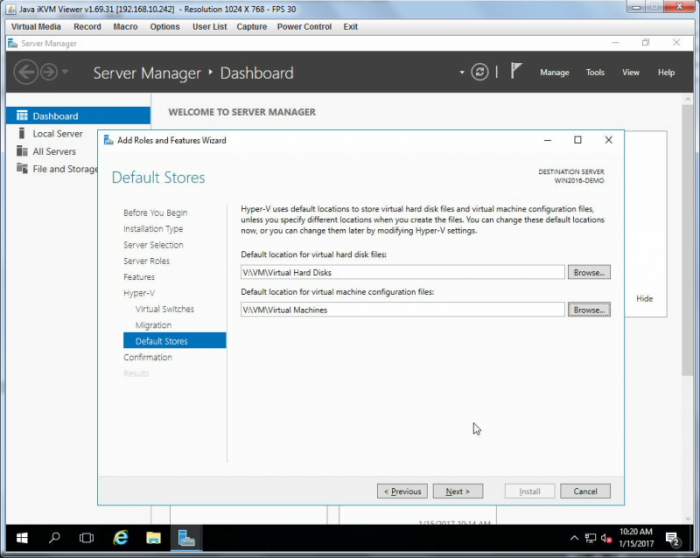Go to Hyper-V wizard step
Screen dimensions: 700x558
[x=139, y=293]
